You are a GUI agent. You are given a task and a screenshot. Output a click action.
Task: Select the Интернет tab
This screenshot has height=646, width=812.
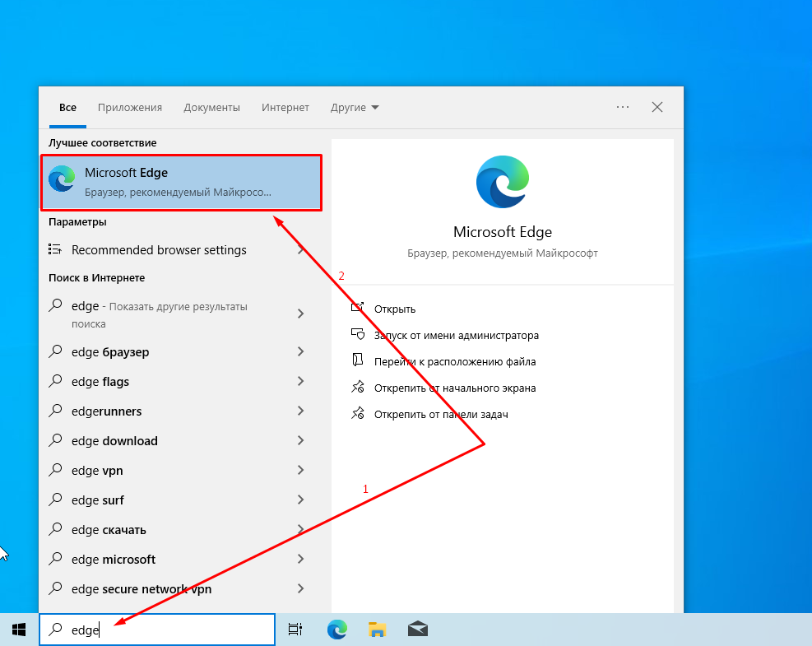[x=285, y=108]
